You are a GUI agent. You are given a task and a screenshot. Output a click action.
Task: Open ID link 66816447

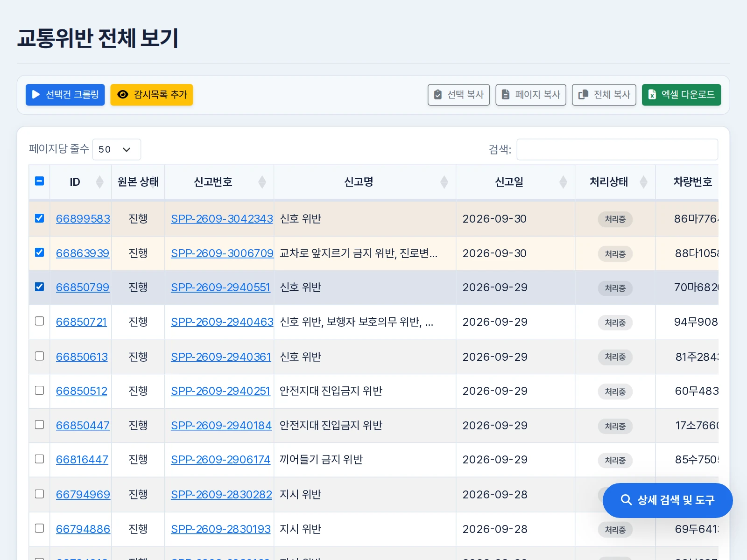[82, 460]
